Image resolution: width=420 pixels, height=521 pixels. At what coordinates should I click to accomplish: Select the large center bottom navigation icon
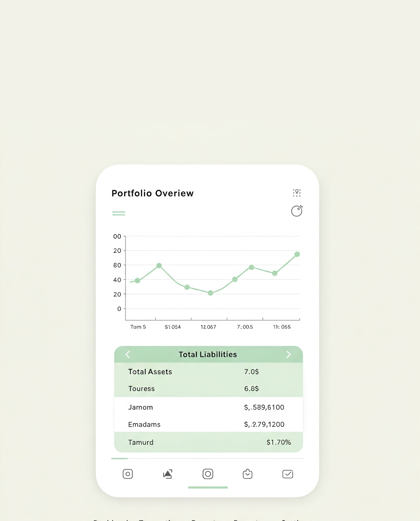(207, 474)
